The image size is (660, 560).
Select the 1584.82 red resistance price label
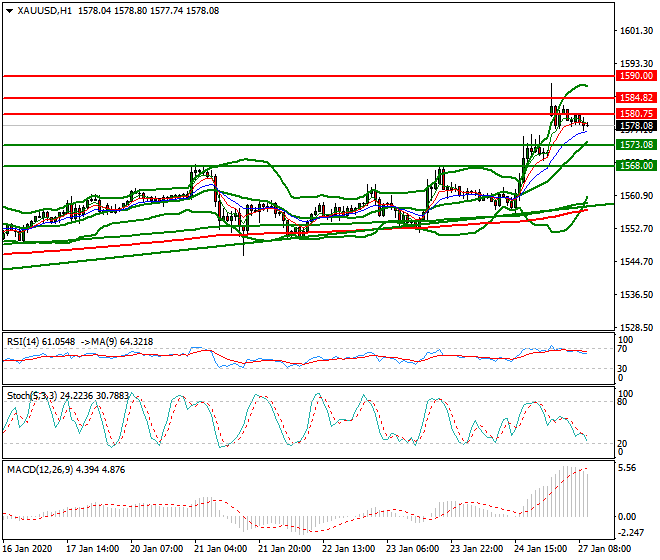(x=636, y=98)
